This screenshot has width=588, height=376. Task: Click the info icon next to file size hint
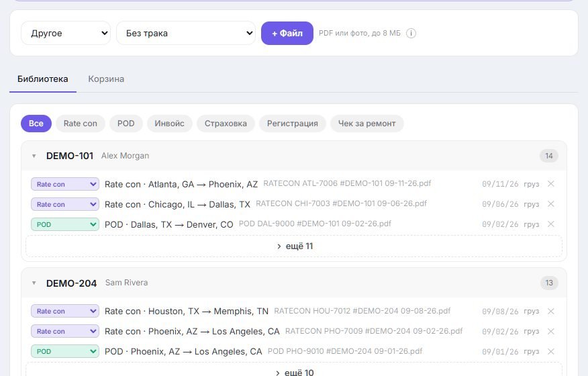[x=411, y=34]
